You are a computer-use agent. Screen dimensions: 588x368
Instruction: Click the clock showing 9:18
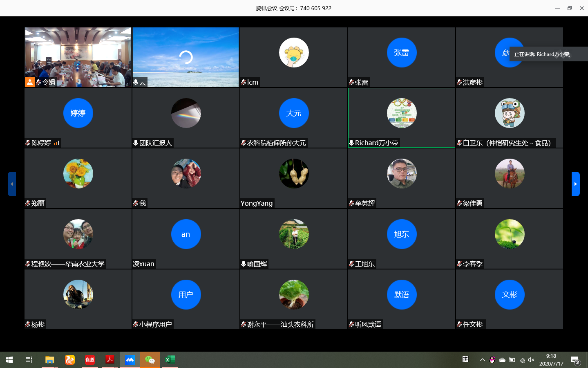pos(551,360)
